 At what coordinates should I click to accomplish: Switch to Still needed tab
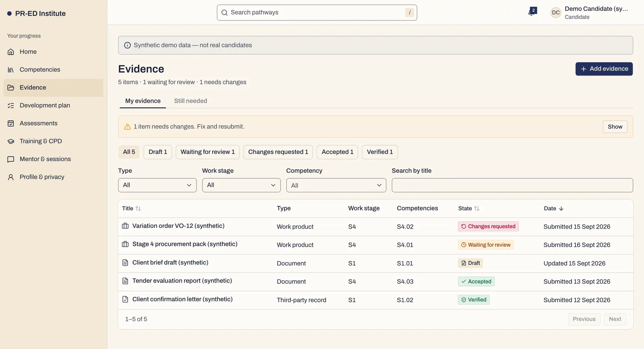coord(190,101)
